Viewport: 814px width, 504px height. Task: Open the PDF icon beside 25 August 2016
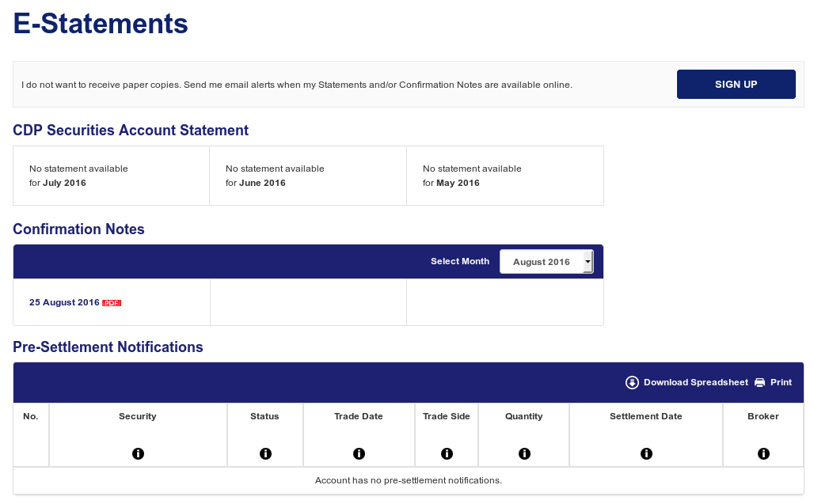point(111,302)
